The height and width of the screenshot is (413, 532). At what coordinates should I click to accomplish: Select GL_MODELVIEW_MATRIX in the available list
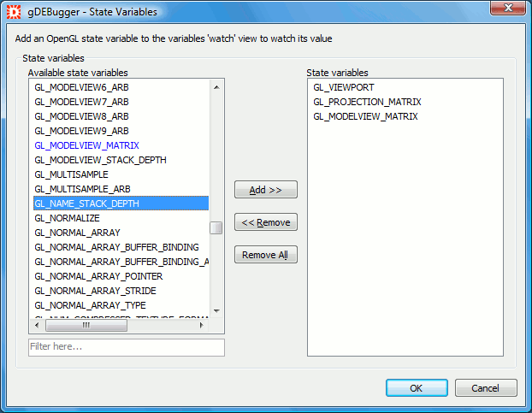(86, 145)
